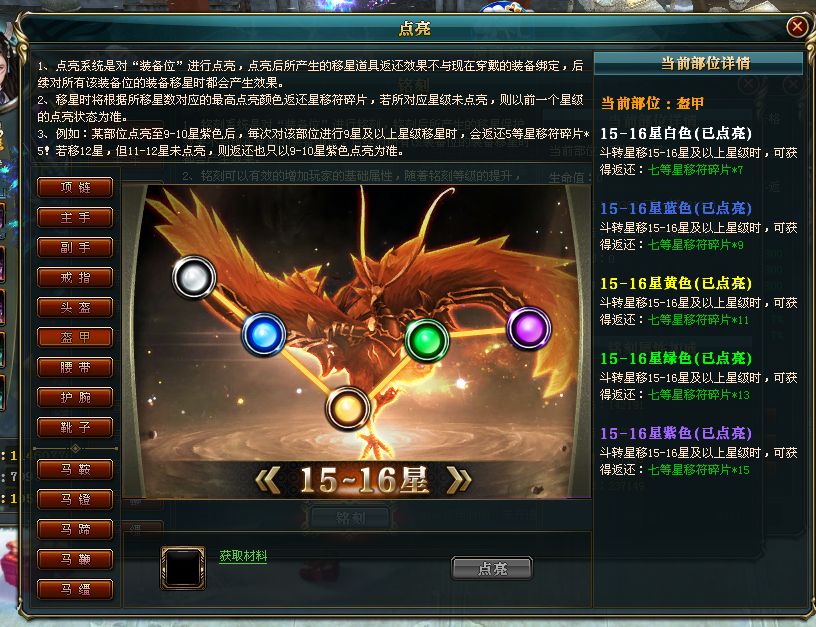Select the purple orb node

529,328
